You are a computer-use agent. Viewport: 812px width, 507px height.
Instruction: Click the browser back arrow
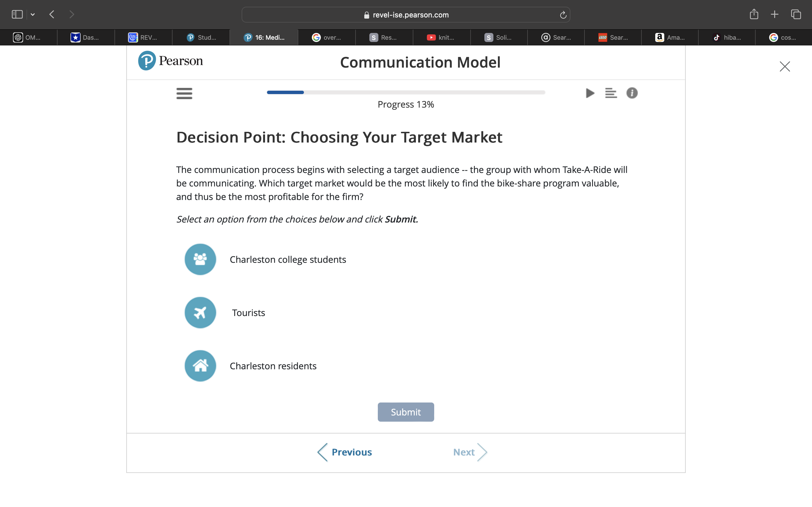click(x=52, y=14)
